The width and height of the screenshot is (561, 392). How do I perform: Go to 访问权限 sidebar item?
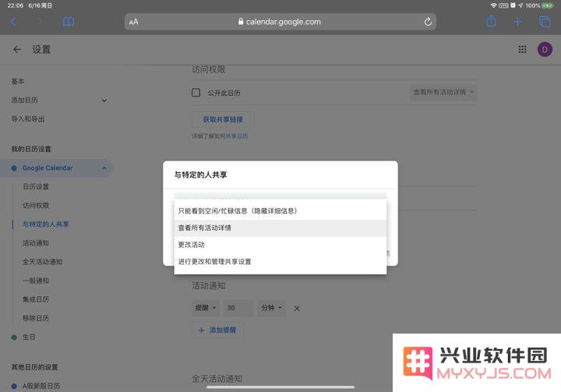point(36,206)
